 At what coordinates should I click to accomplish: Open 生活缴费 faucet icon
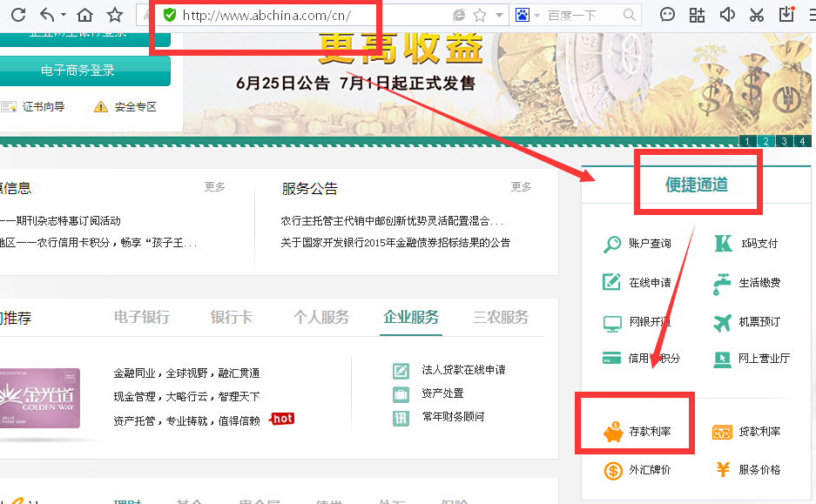(x=724, y=283)
